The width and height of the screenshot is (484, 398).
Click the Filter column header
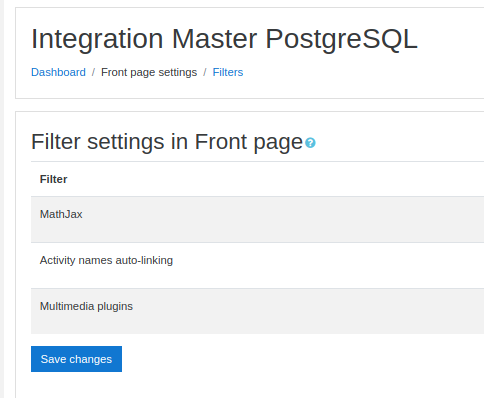[x=53, y=179]
